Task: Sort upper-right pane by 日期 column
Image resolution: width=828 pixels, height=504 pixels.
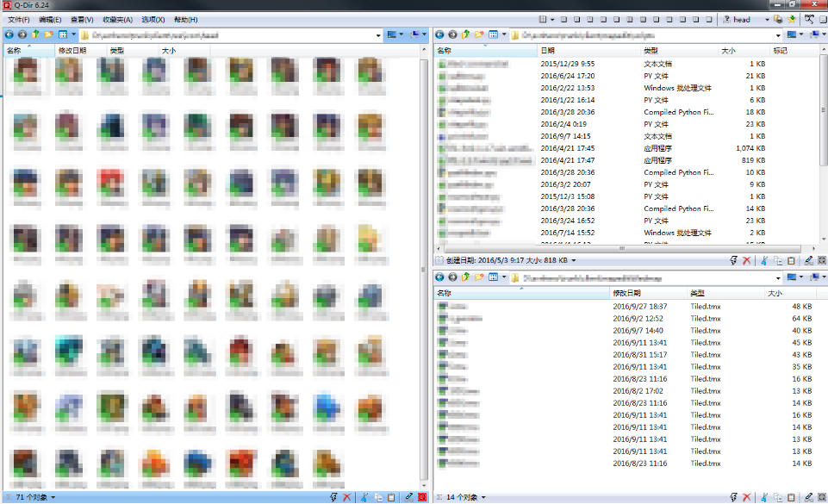Action: tap(588, 51)
